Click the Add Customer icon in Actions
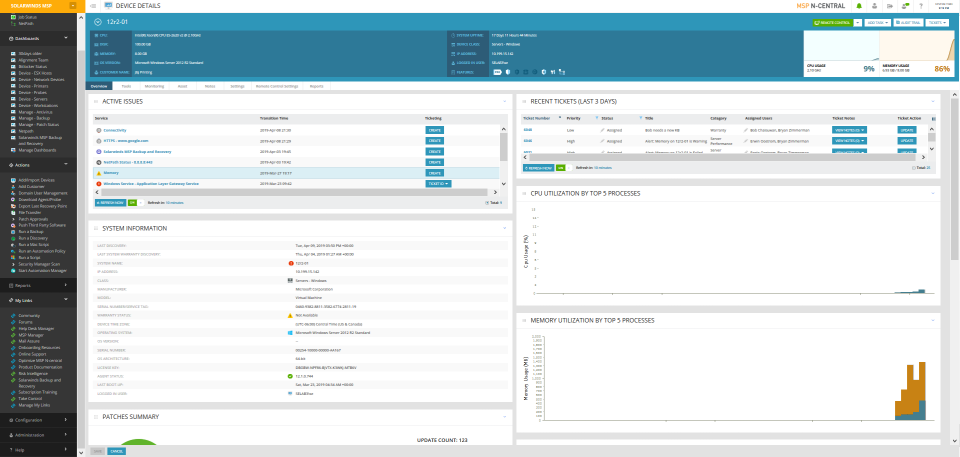Viewport: 960px width, 457px height. coord(13,186)
